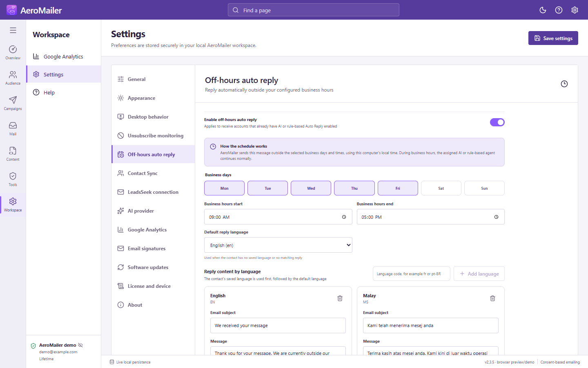
Task: Enable Sun as business day
Action: [484, 188]
